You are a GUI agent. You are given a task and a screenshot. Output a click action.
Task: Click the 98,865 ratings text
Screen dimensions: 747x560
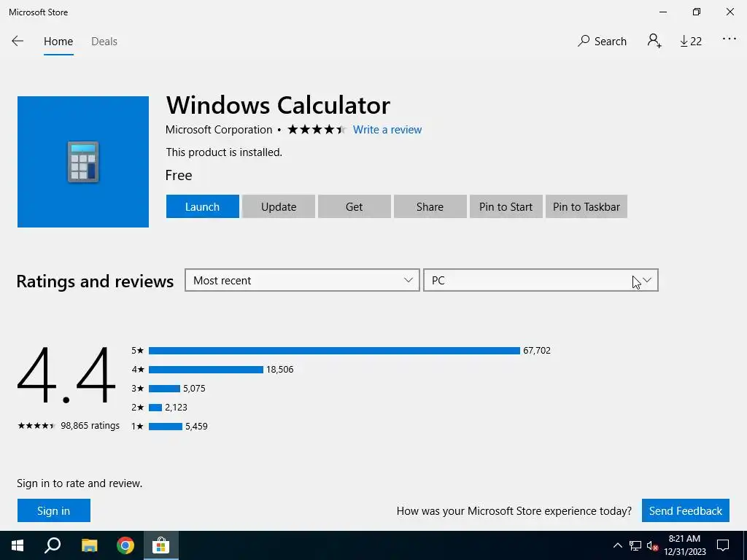point(90,425)
